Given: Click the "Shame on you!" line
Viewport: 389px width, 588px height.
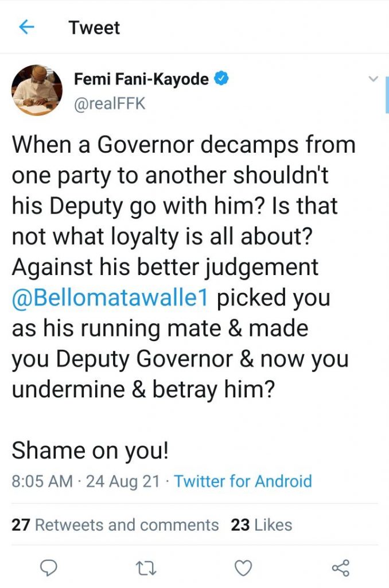Looking at the screenshot, I should coord(90,451).
